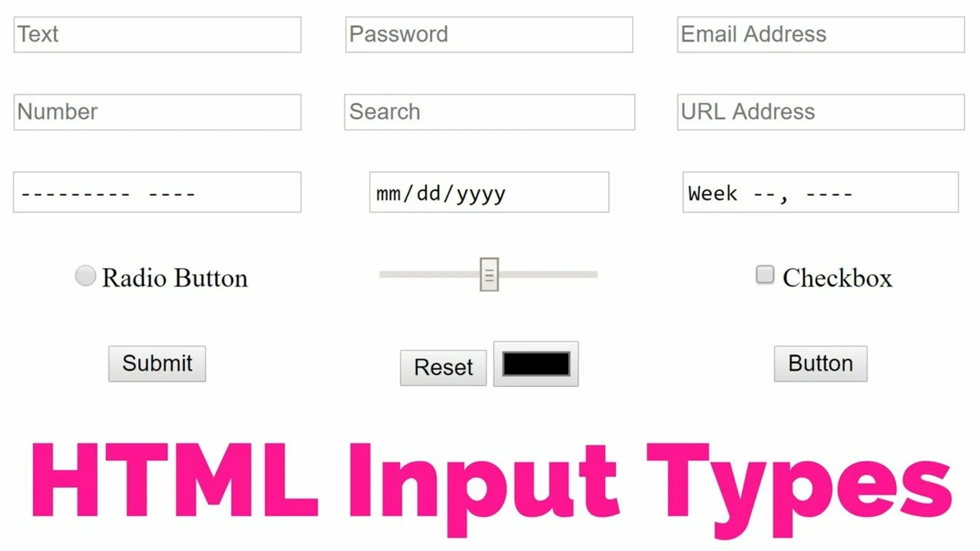Click the URL Address input field
980x551 pixels.
[x=820, y=111]
